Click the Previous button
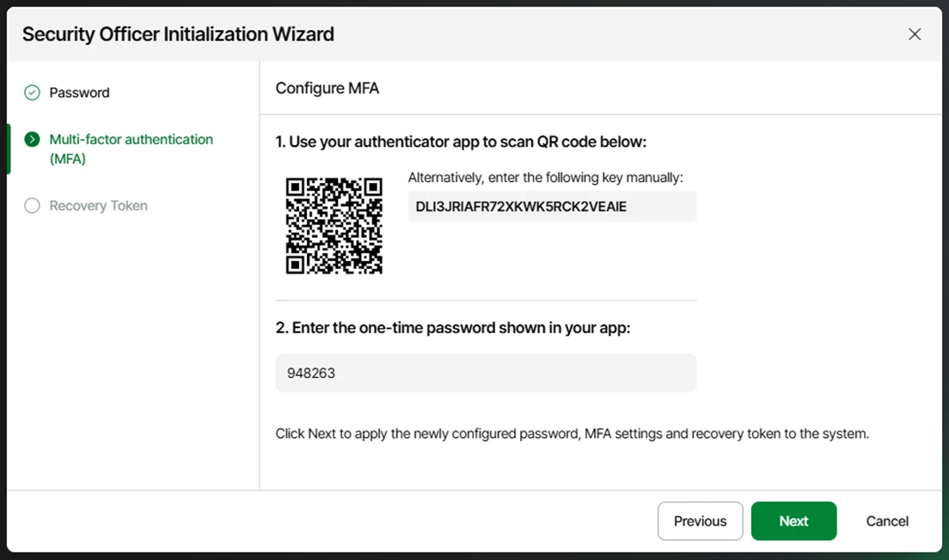 [x=700, y=521]
